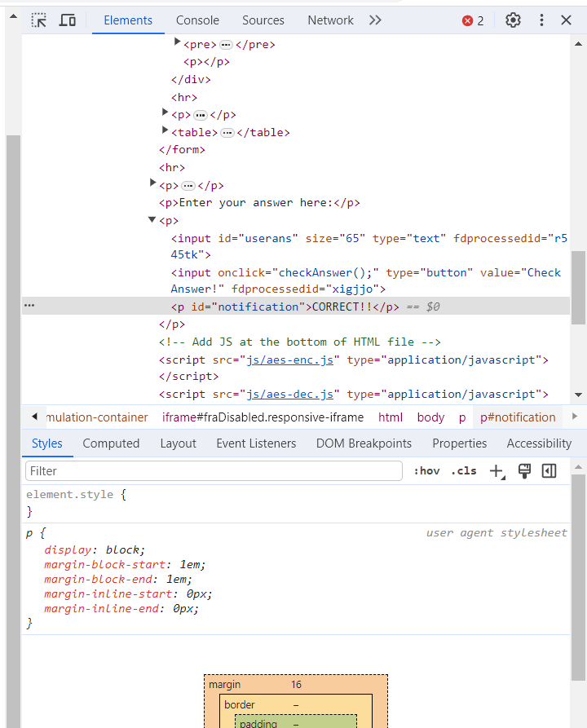Screen dimensions: 587x728
Task: Select the inspect element cursor tool
Action: pyautogui.click(x=38, y=20)
